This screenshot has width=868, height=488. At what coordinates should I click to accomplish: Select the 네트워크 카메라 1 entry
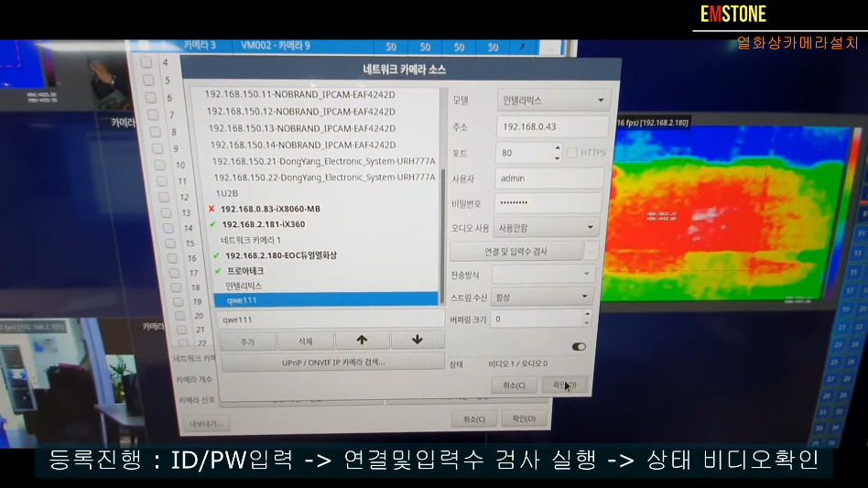click(251, 240)
